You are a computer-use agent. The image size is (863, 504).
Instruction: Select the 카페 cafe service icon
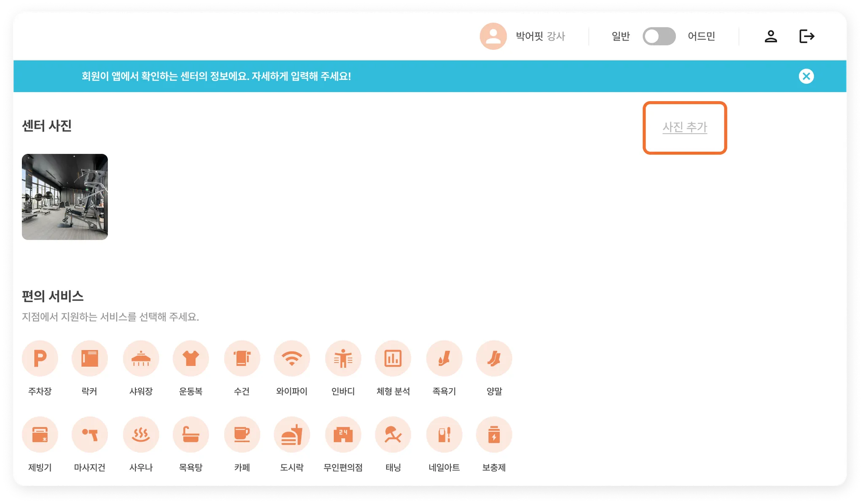(x=242, y=434)
